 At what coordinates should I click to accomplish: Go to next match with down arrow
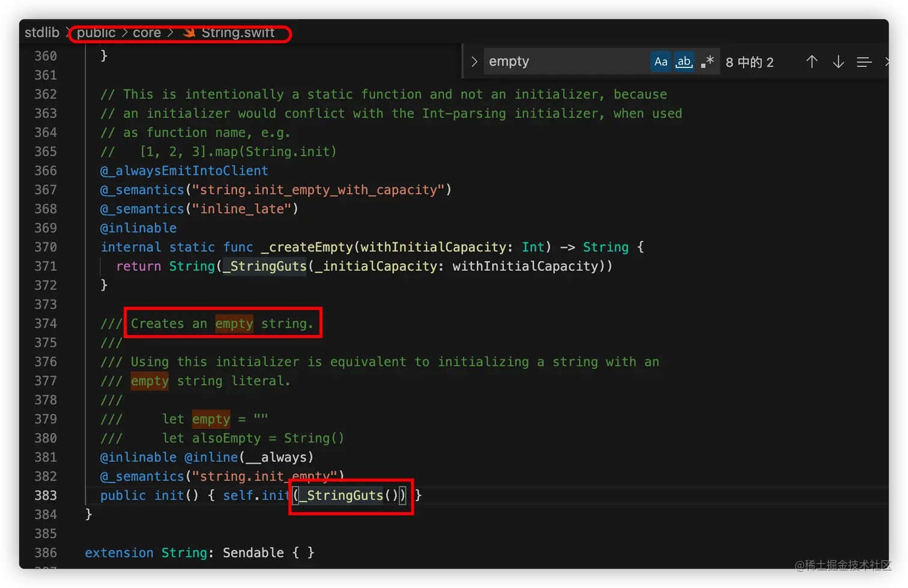pyautogui.click(x=838, y=62)
